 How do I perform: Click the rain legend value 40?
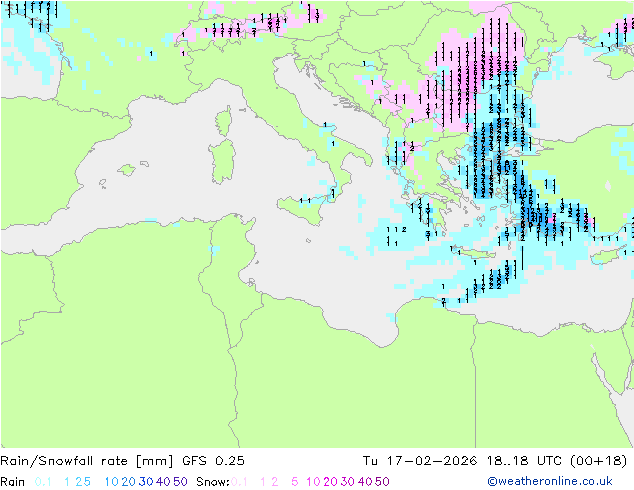(163, 482)
